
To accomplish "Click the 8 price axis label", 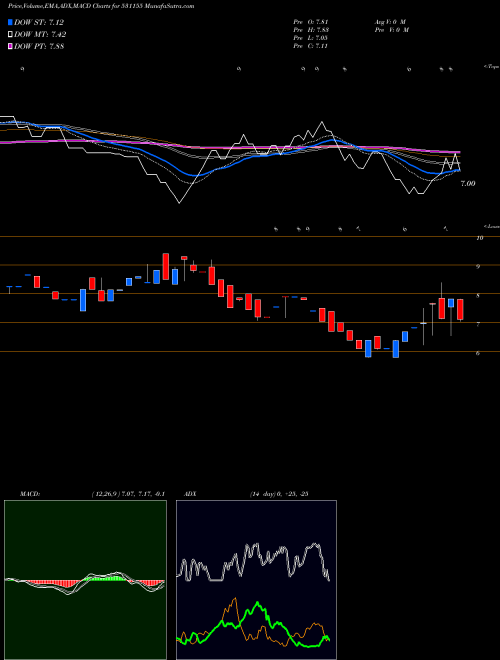I will tap(478, 296).
